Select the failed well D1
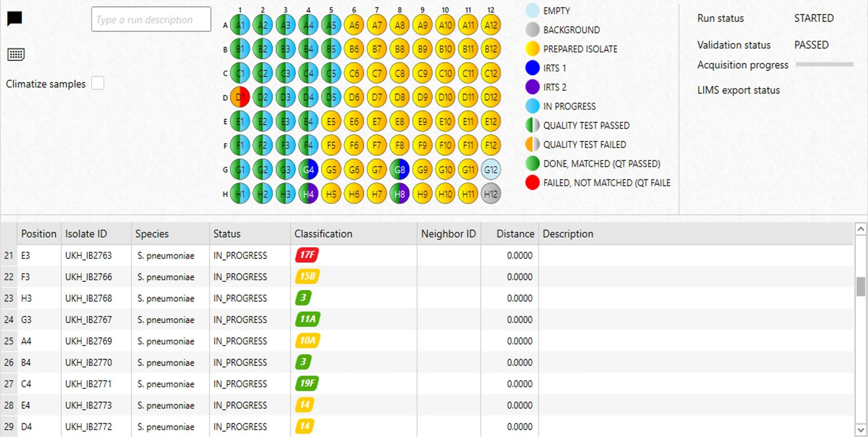The image size is (868, 437). click(240, 97)
